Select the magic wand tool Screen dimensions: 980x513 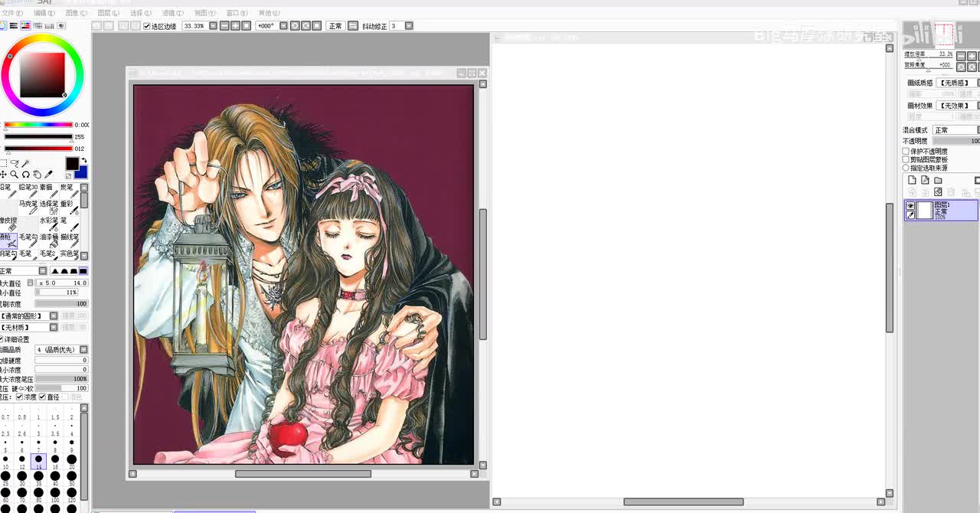[x=25, y=163]
